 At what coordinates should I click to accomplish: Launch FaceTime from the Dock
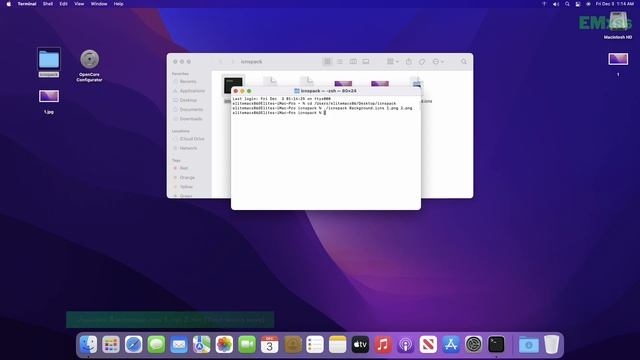point(247,344)
